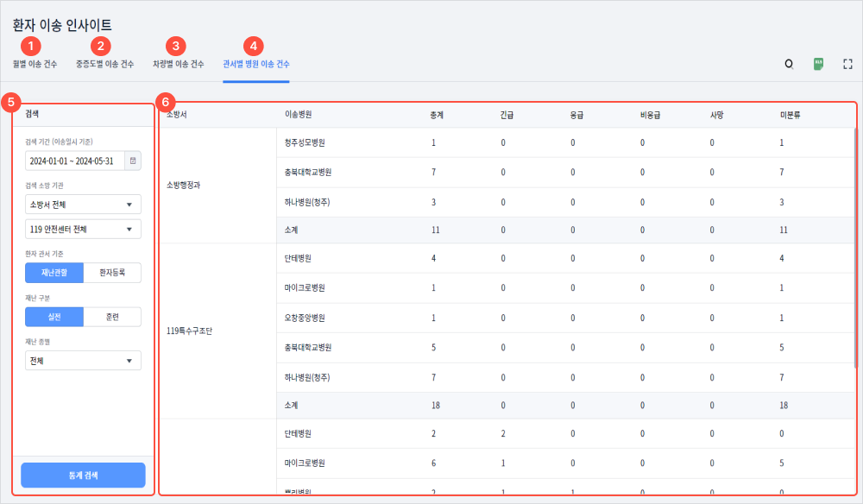
Task: Open the calendar icon in date field
Action: point(132,161)
